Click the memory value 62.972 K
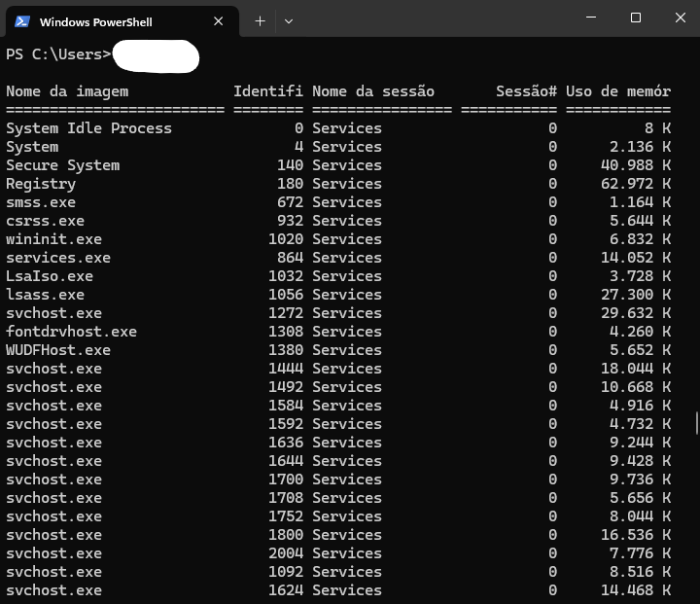The height and width of the screenshot is (604, 700). [x=636, y=184]
